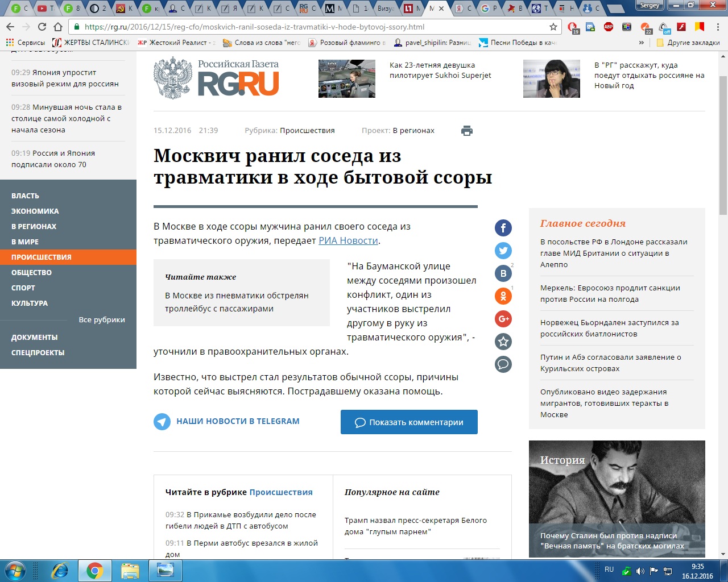Open the 'СПЕЦПРОЕКТЫ' menu item
Image resolution: width=728 pixels, height=582 pixels.
[x=38, y=352]
